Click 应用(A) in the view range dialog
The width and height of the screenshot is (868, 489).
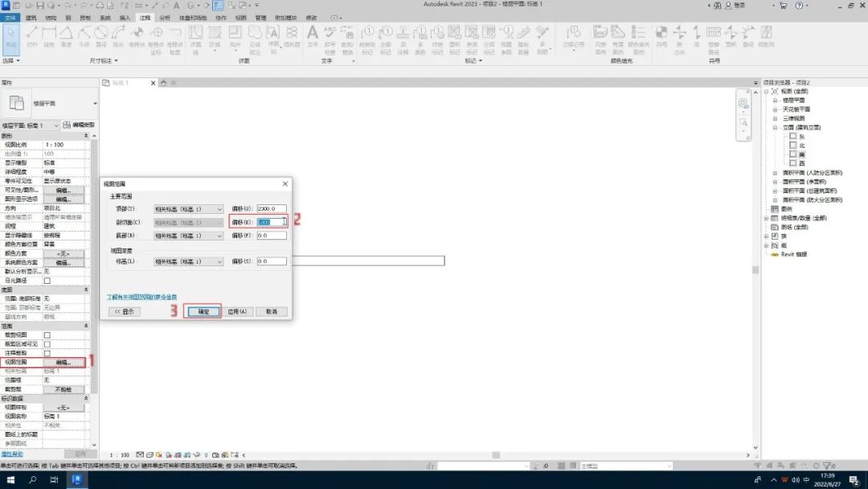[x=237, y=312]
